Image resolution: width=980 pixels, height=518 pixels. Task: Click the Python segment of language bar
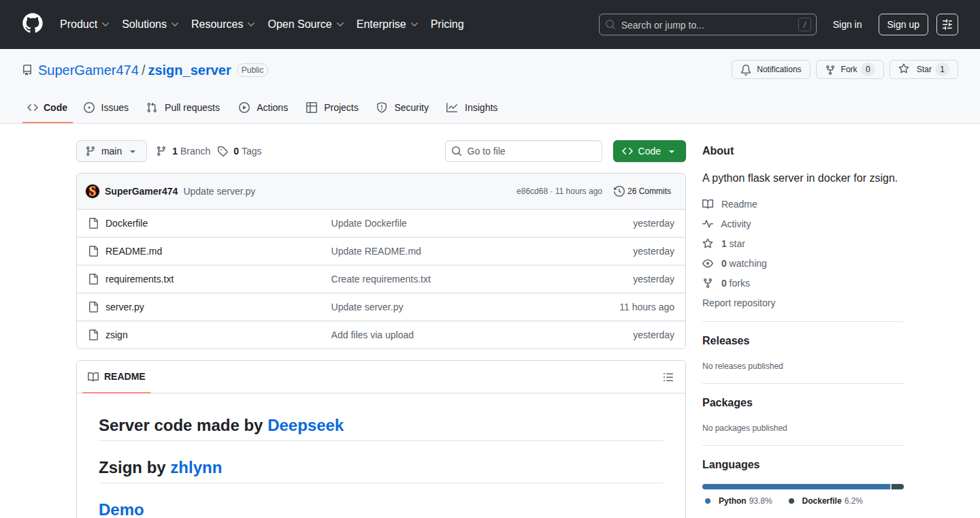[x=796, y=487]
